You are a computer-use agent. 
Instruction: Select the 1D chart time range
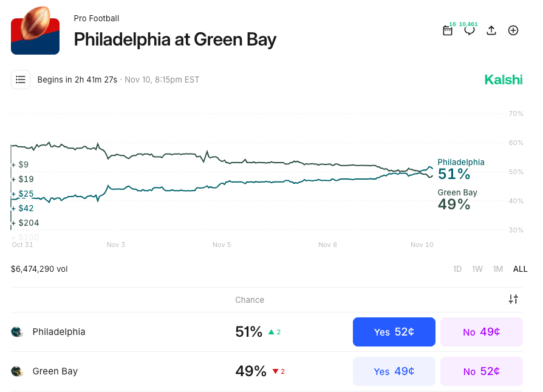point(457,269)
